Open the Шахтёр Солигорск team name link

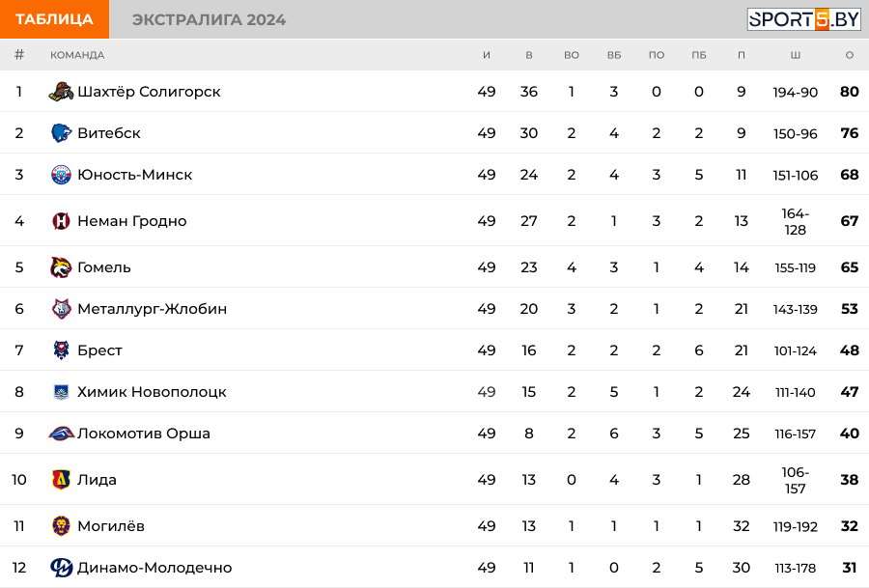(x=149, y=92)
